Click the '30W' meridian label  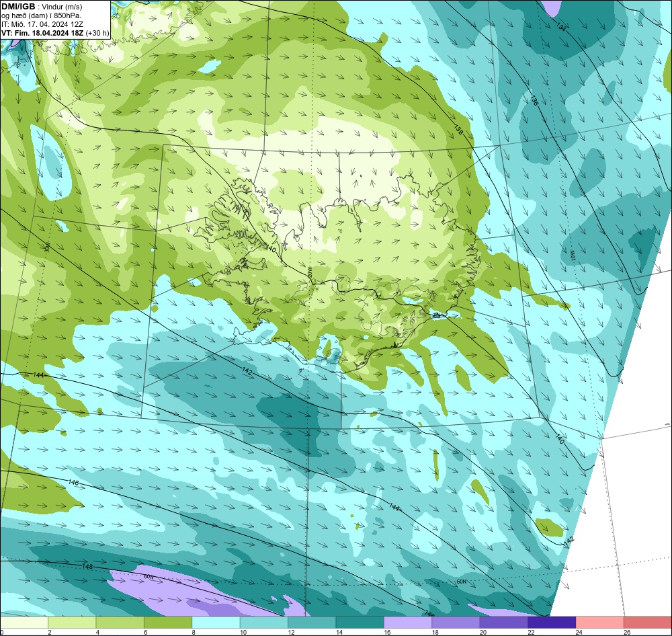pyautogui.click(x=47, y=247)
